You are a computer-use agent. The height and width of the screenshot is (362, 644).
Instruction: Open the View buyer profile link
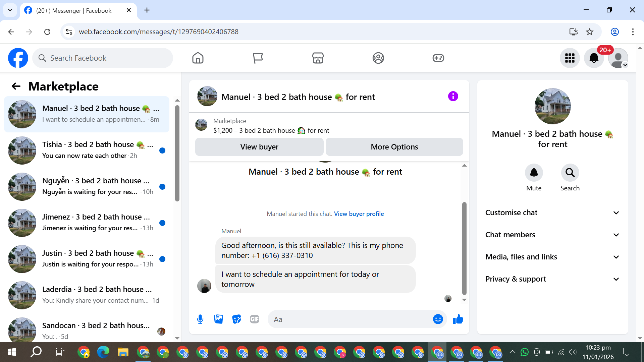point(359,214)
